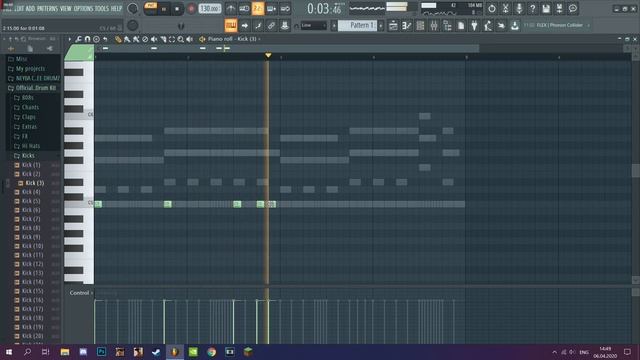Screen dimensions: 640x360
Task: Open the EDIT menu
Action: click(19, 9)
